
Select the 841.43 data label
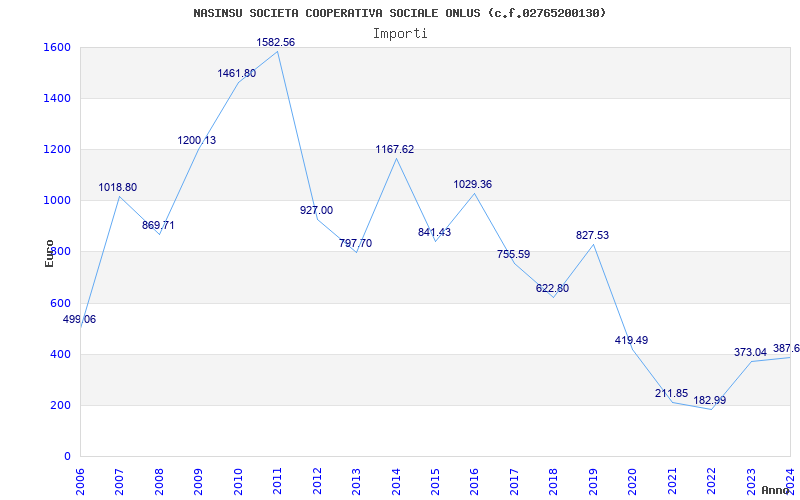435,232
